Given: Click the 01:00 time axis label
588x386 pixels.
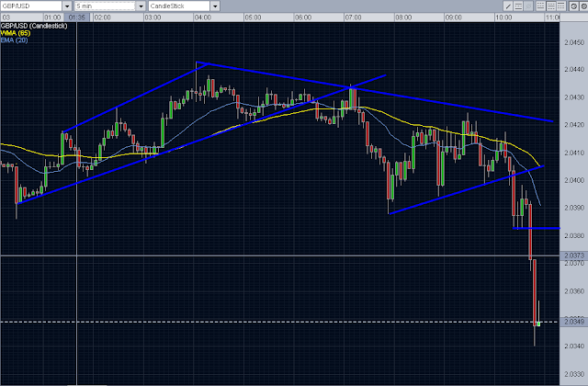Looking at the screenshot, I should (x=52, y=17).
